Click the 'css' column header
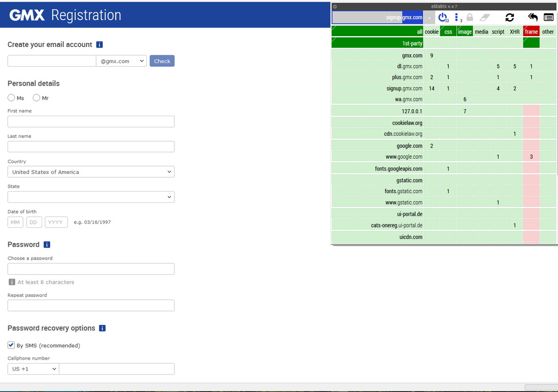The height and width of the screenshot is (392, 558). (448, 31)
